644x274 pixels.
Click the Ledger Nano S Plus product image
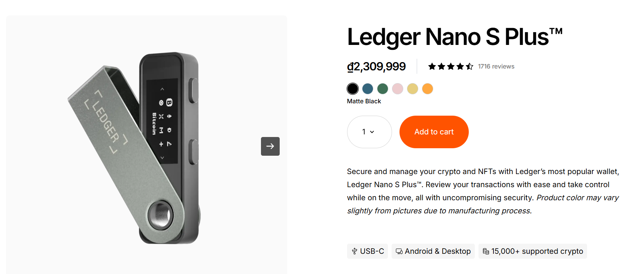(x=135, y=150)
